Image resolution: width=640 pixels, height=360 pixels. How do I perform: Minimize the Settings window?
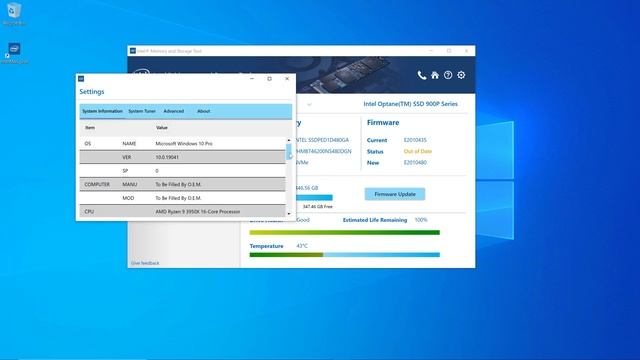252,79
